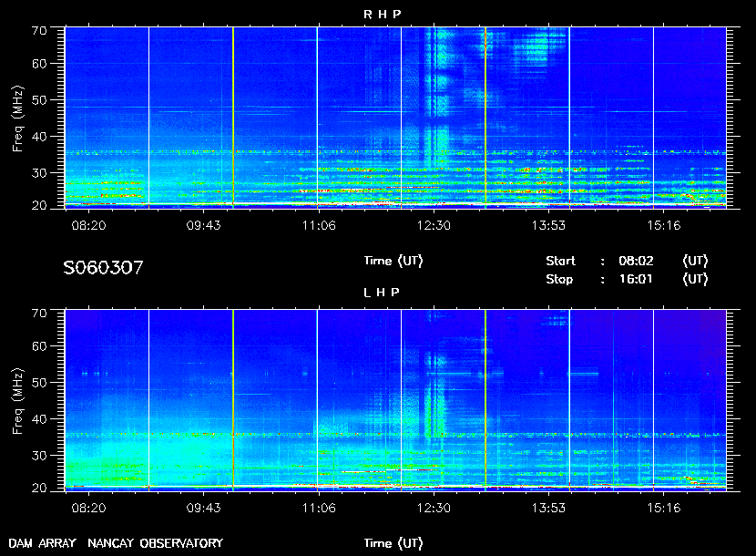Click the 13:53 tick label under LHP plot
This screenshot has height=556, width=756.
[x=548, y=509]
